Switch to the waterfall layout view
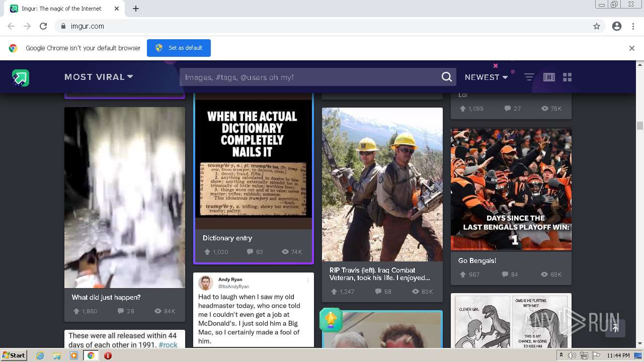The height and width of the screenshot is (362, 644). point(549,77)
